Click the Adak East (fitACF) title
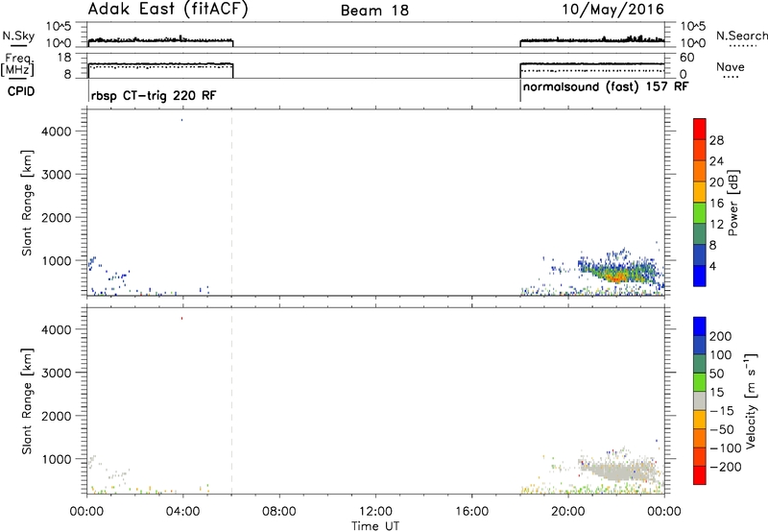Screen dimensions: 768x532 154,11
